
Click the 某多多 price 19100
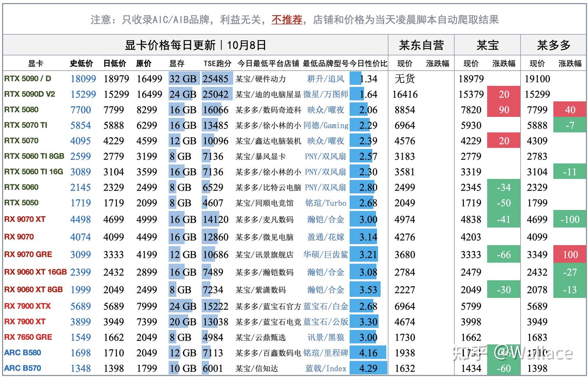point(537,79)
